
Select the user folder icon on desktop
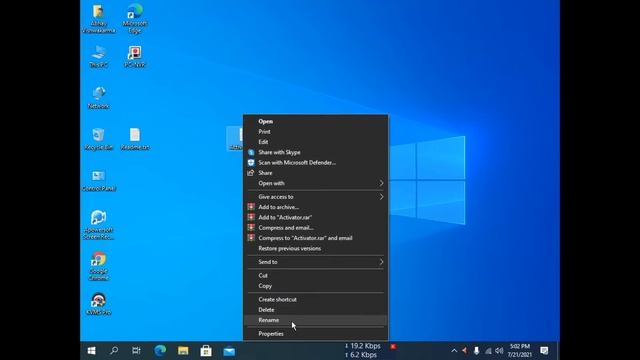[98, 18]
